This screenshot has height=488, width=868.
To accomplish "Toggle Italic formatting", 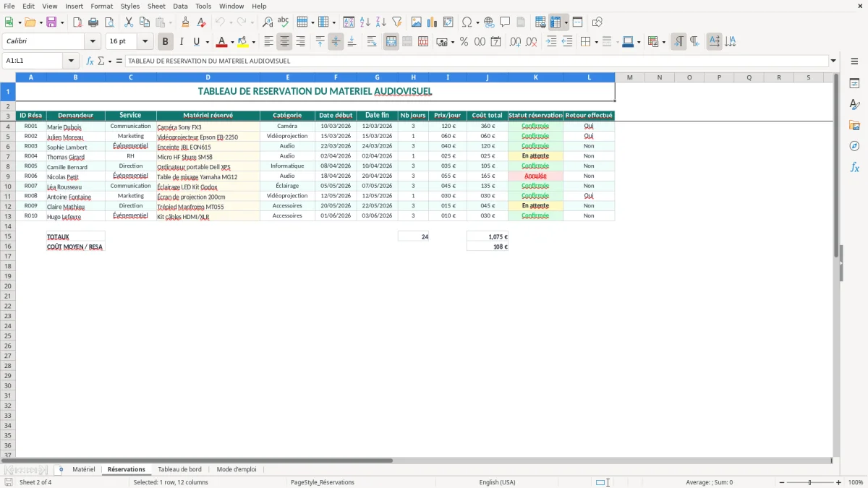I will coord(181,42).
